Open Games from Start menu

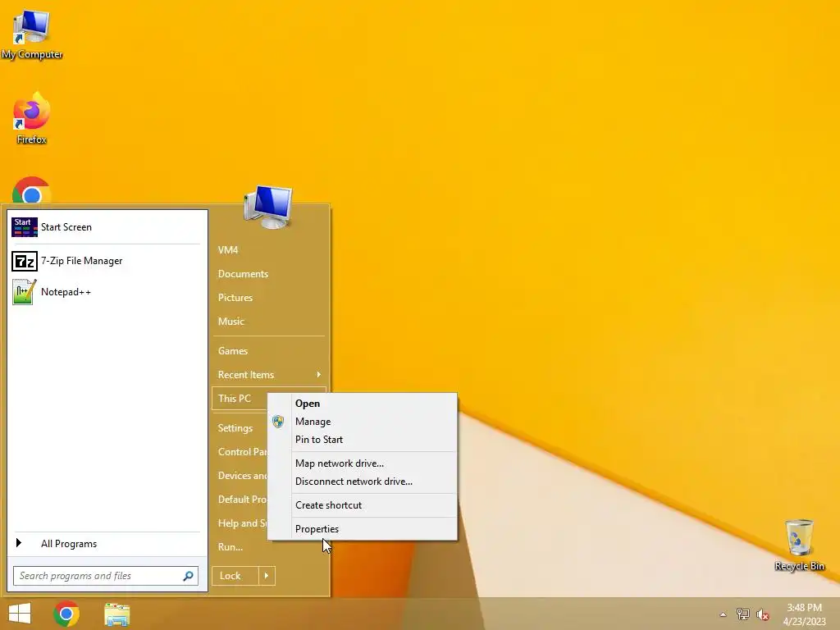tap(232, 351)
